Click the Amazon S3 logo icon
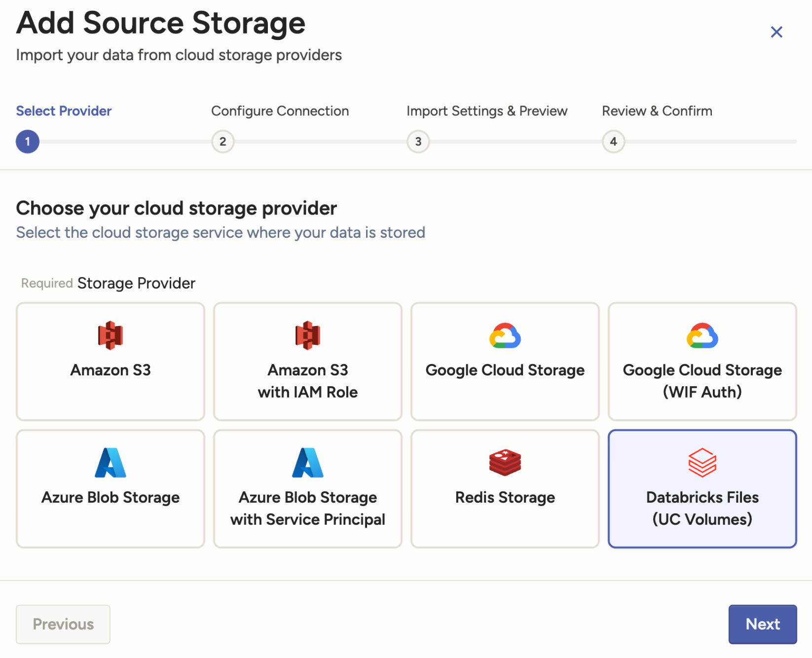Screen dimensions: 812x658 click(111, 335)
